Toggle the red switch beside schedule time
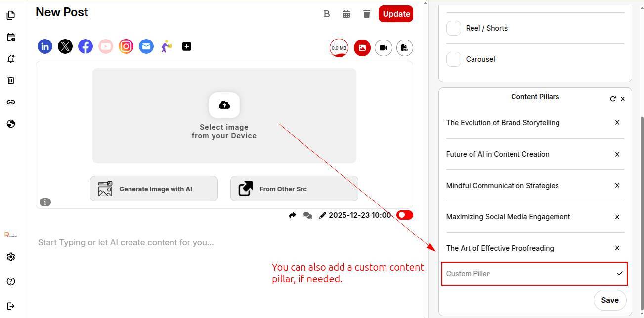Image resolution: width=644 pixels, height=318 pixels. (404, 215)
